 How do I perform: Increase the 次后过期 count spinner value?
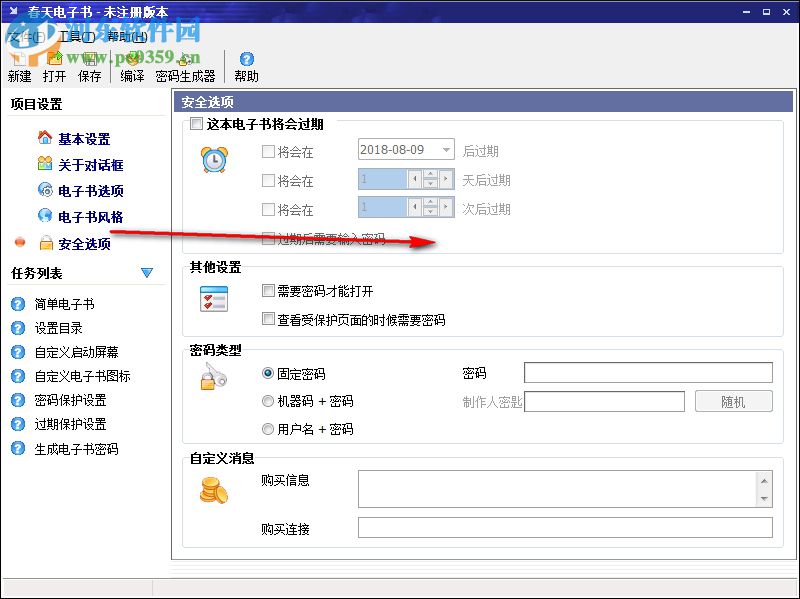click(x=431, y=203)
